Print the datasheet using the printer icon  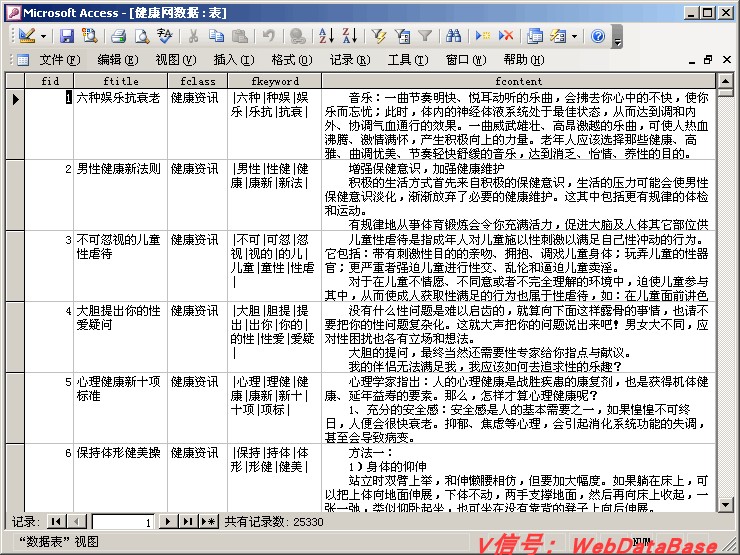click(118, 36)
